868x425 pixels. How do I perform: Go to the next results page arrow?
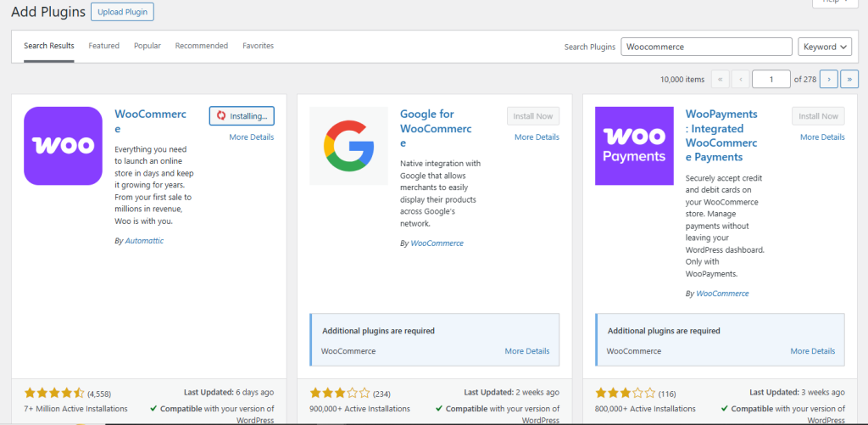pos(829,79)
